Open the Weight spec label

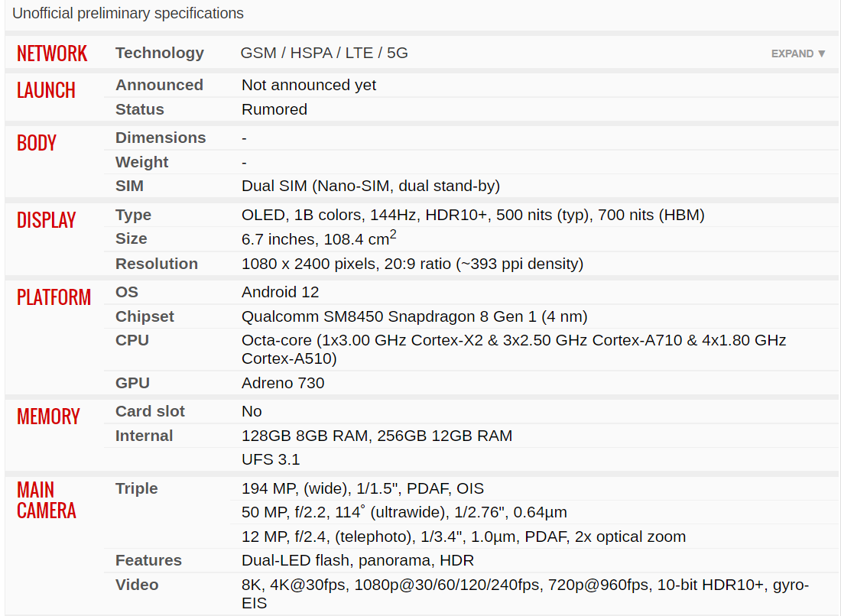[x=142, y=162]
